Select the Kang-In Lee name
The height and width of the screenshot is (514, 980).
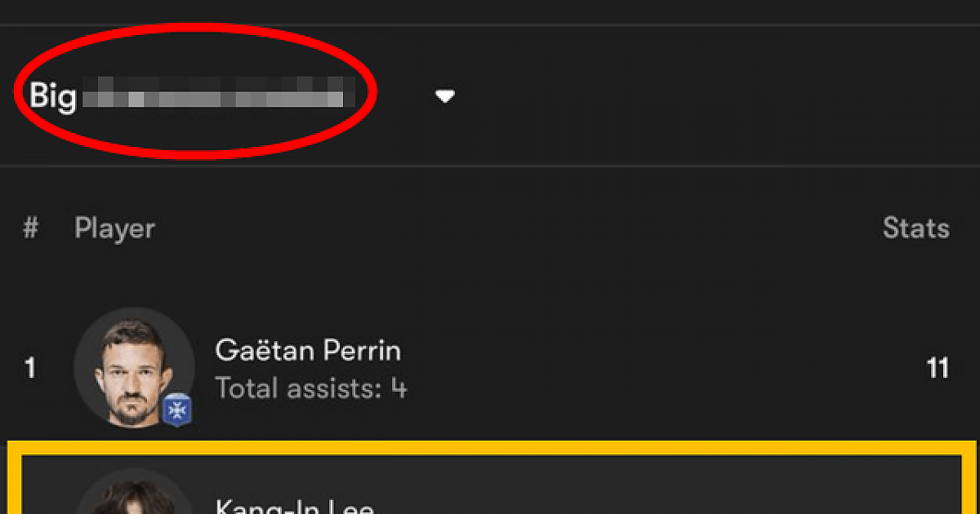tap(294, 506)
